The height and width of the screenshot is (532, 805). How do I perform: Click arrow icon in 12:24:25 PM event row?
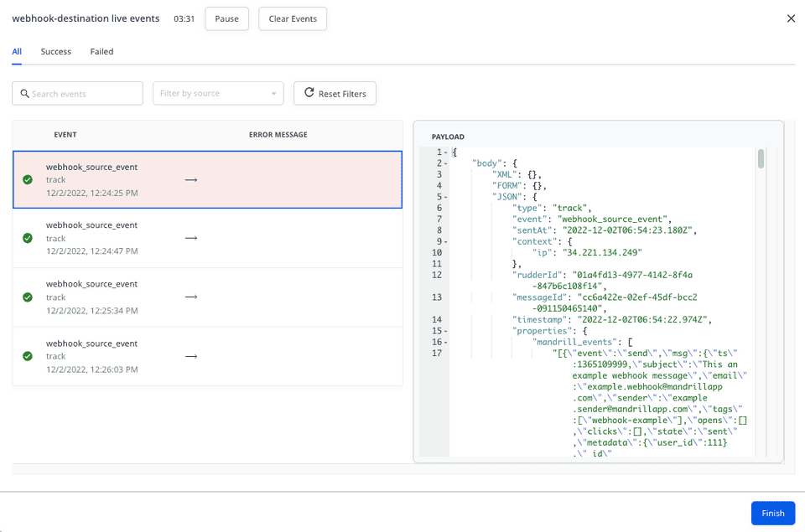pyautogui.click(x=191, y=180)
